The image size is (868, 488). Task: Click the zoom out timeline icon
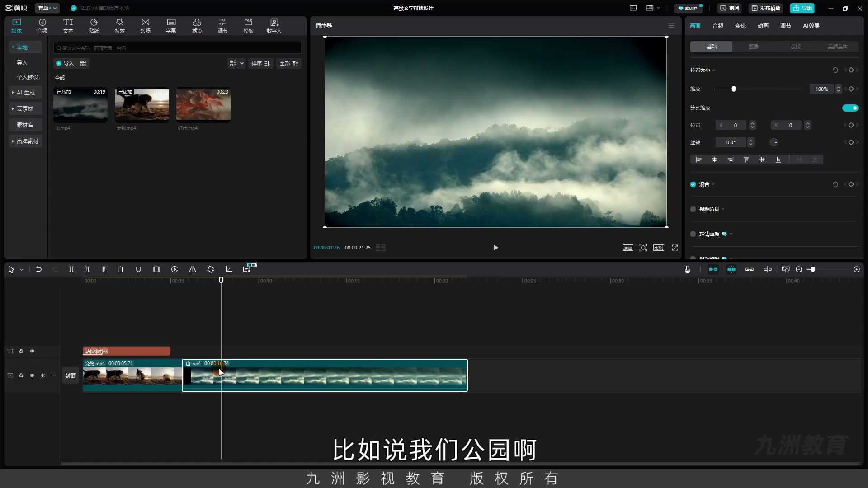799,269
